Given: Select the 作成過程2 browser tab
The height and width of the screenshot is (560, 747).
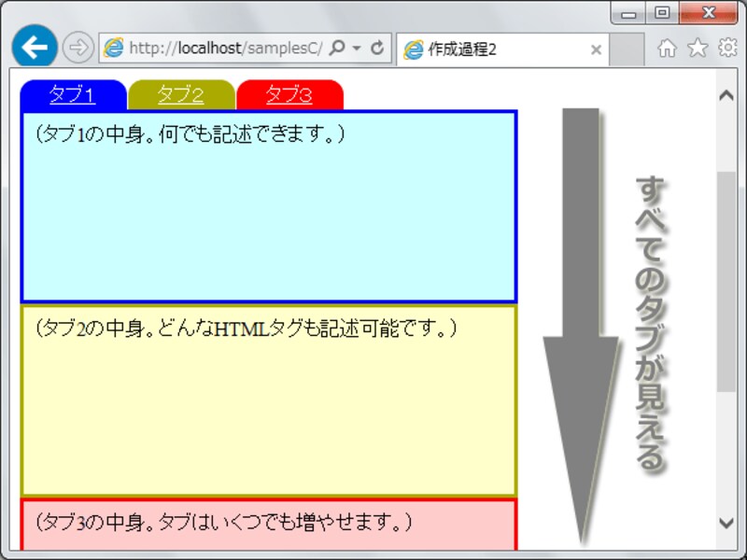Looking at the screenshot, I should coord(502,49).
